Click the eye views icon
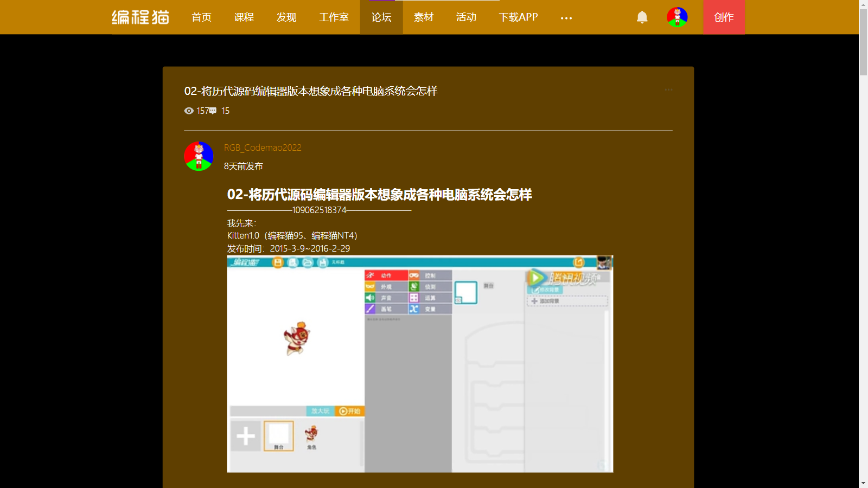The image size is (868, 488). tap(189, 111)
